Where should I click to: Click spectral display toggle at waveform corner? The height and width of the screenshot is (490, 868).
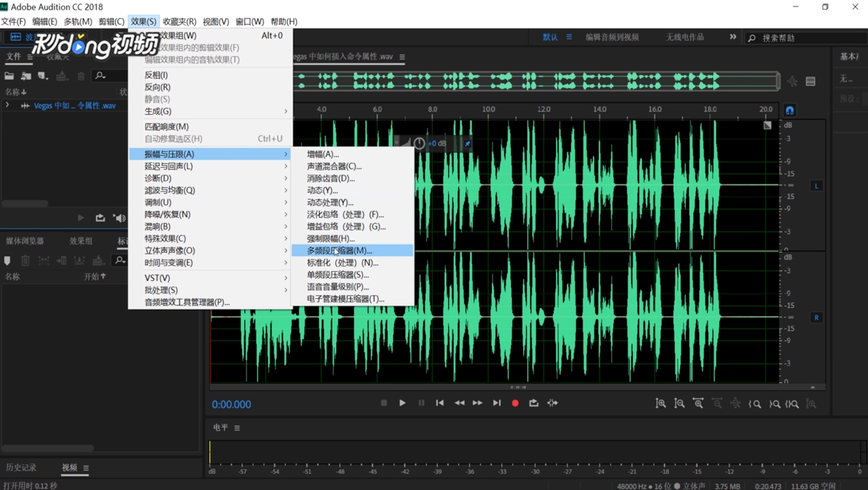tap(768, 125)
